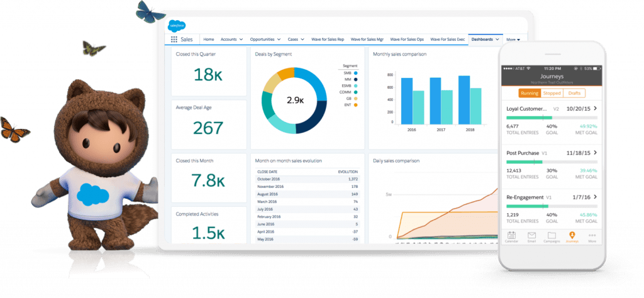Open Loyal Customer journey chevron
Screen dimensions: 644x298
(595, 109)
